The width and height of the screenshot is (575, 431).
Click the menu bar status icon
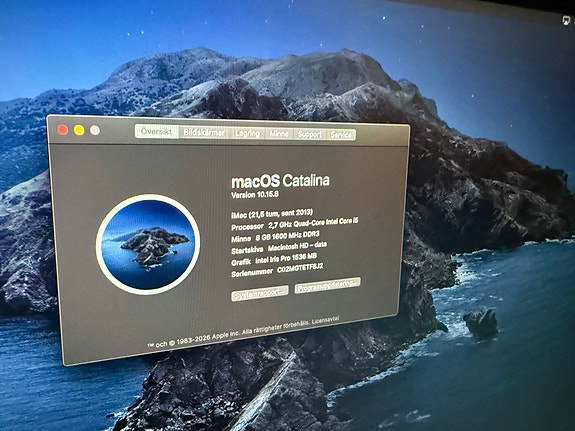tap(567, 20)
